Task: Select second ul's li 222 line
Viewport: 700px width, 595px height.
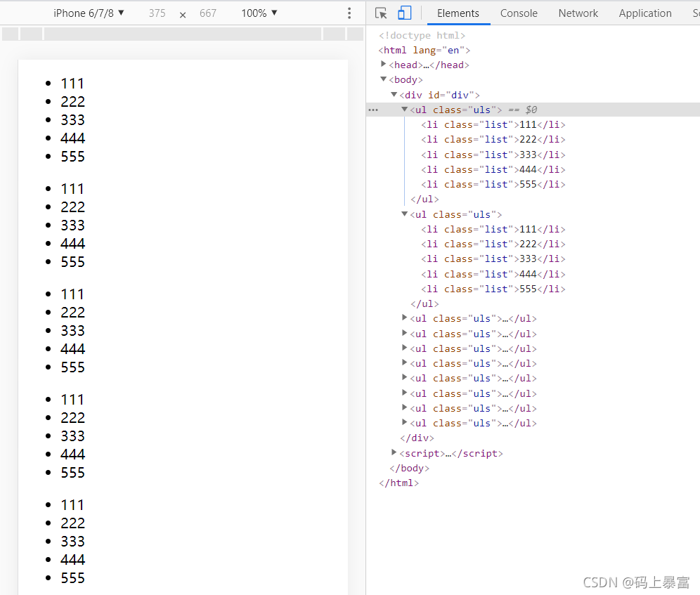Action: (x=493, y=244)
